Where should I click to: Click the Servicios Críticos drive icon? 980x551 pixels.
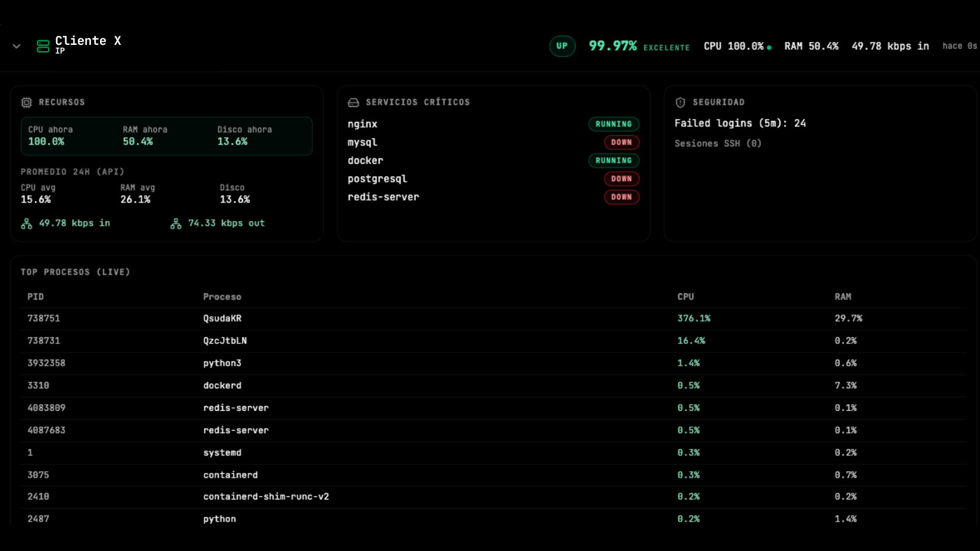click(353, 103)
